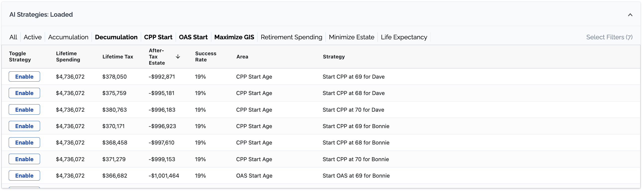Enable Start CPP at 69 for Dave

click(24, 77)
